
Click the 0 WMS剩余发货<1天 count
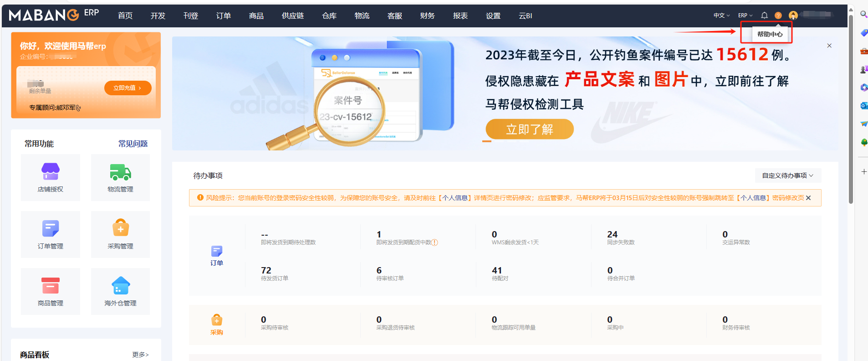495,234
